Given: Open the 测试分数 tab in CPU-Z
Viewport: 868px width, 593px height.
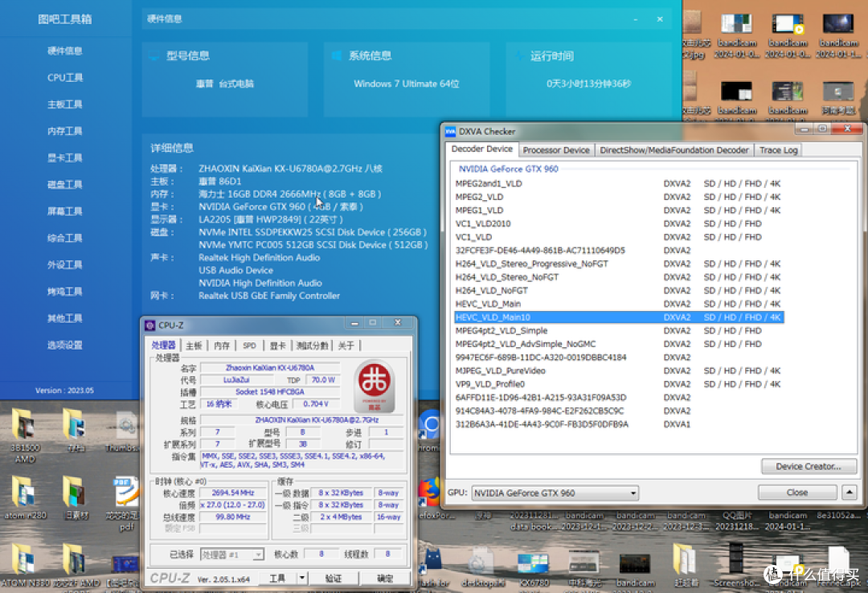Looking at the screenshot, I should 312,346.
